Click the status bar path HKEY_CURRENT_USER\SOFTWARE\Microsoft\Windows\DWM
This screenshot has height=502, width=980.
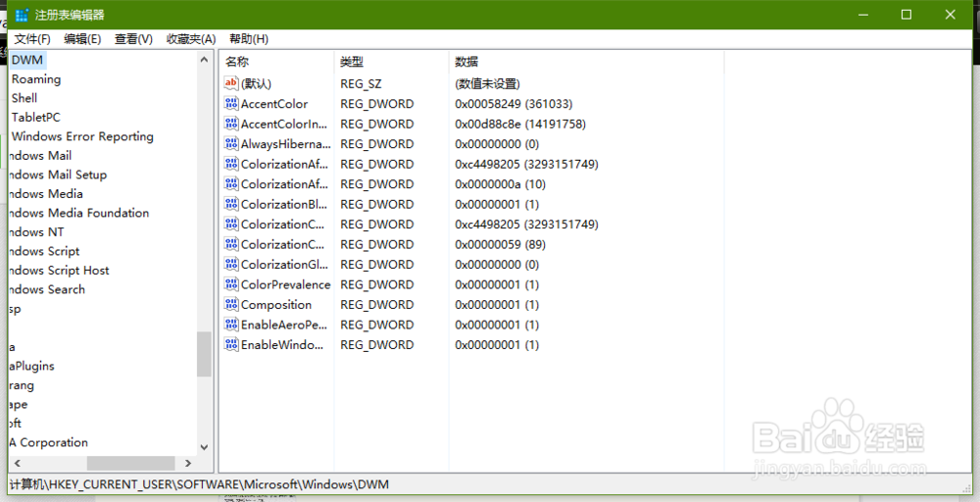tap(199, 484)
